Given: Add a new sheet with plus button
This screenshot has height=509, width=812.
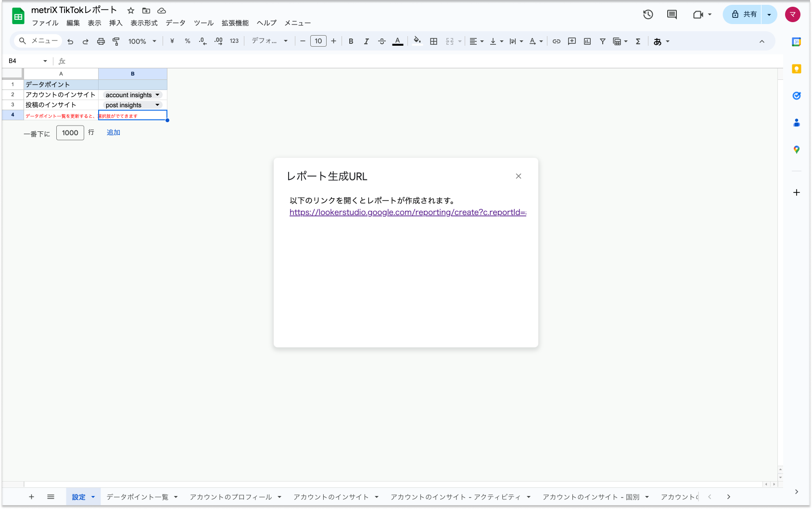Looking at the screenshot, I should click(31, 497).
